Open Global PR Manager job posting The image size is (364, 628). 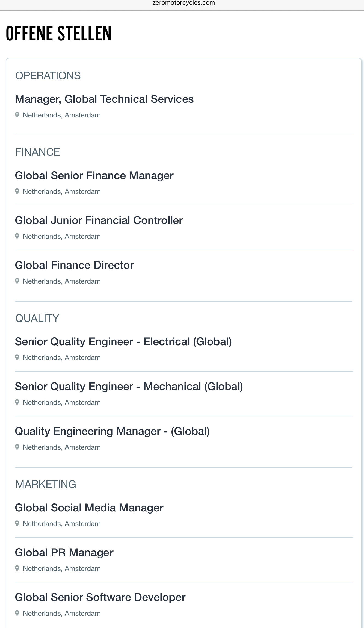pyautogui.click(x=64, y=553)
